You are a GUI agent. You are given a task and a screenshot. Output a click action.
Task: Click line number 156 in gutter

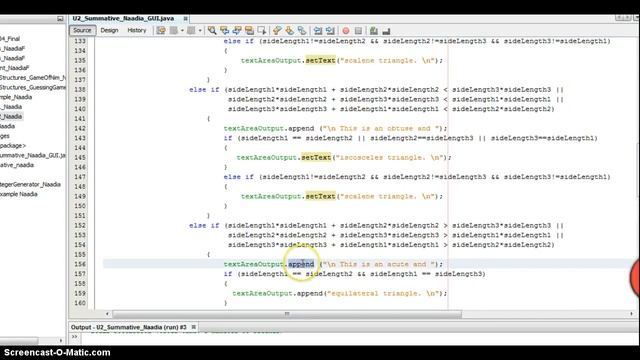tap(80, 264)
